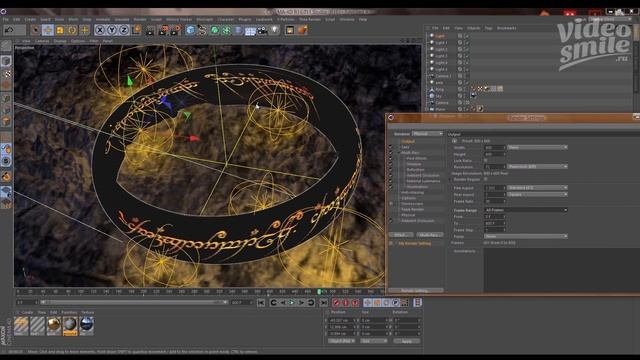Select the Live Selection tool
Image resolution: width=640 pixels, height=360 pixels.
tap(36, 30)
